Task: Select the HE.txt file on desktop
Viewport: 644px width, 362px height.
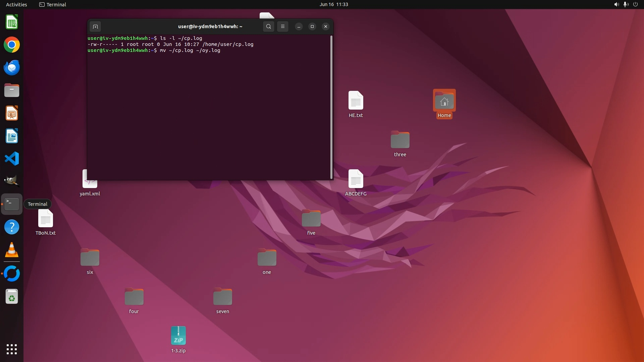Action: [356, 101]
